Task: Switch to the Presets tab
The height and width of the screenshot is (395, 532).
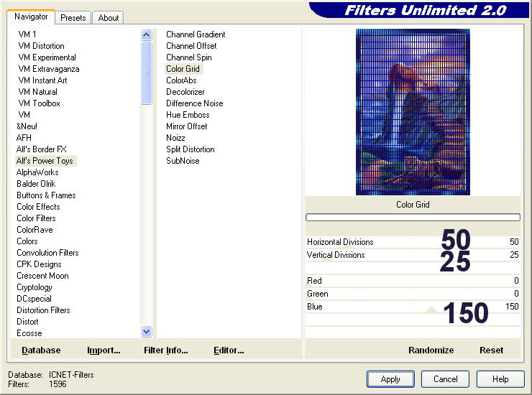Action: (73, 18)
